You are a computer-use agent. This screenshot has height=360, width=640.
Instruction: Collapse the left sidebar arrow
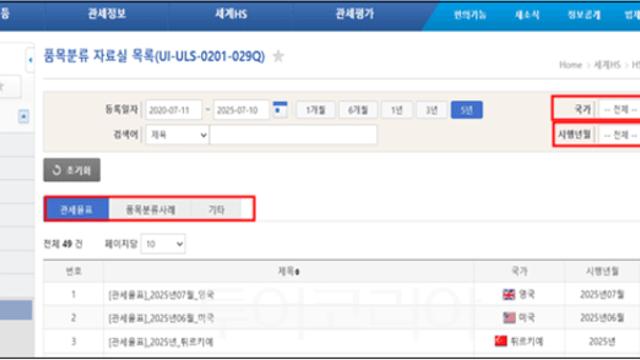(30, 60)
